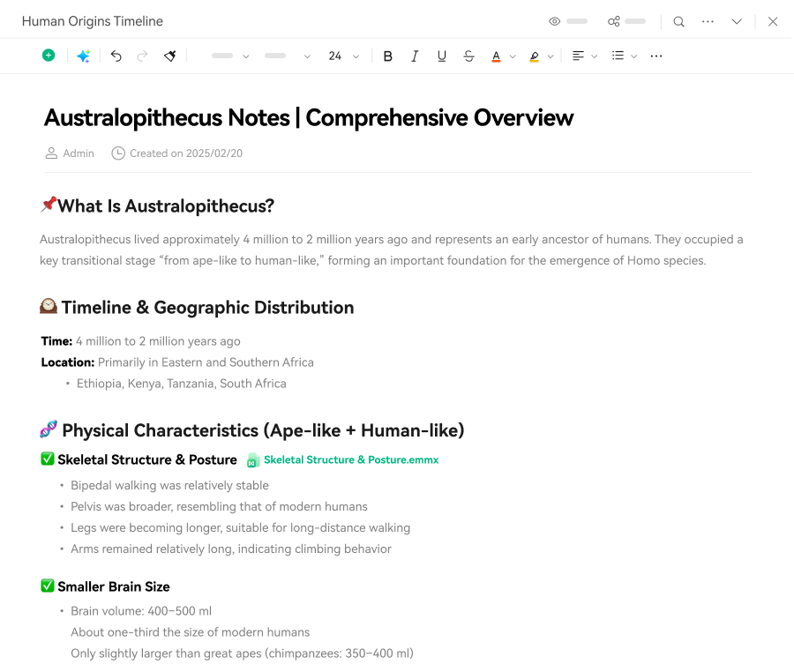Click the emmx file icon
The width and height of the screenshot is (794, 672).
click(x=252, y=460)
